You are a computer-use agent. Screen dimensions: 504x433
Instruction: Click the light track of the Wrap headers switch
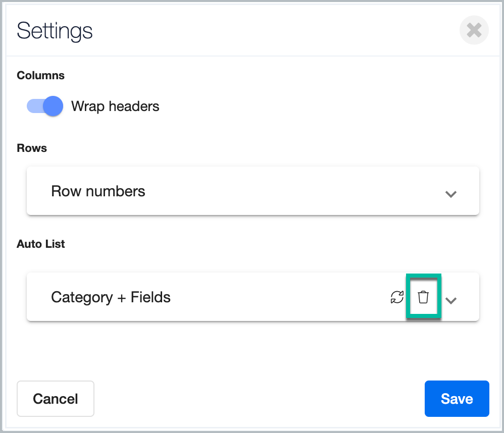point(33,106)
